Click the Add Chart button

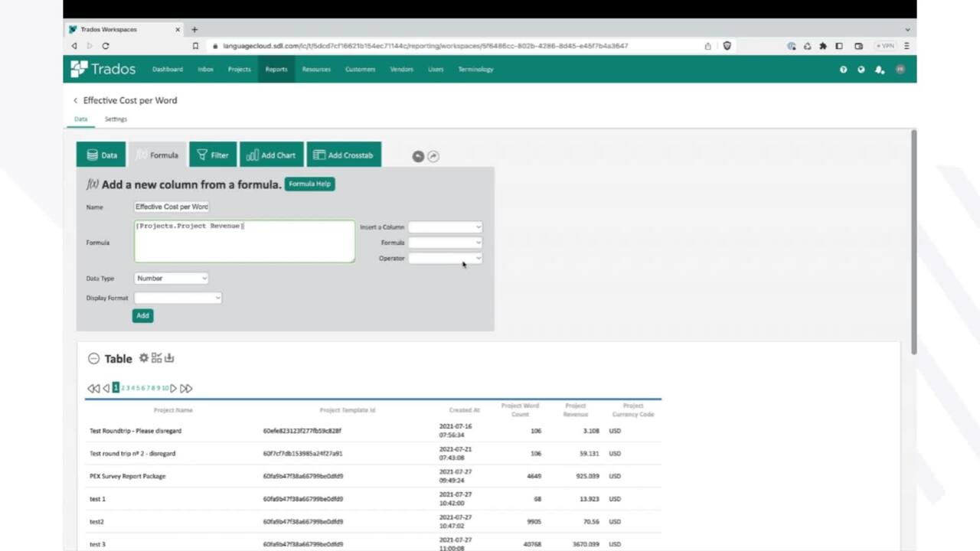coord(271,155)
